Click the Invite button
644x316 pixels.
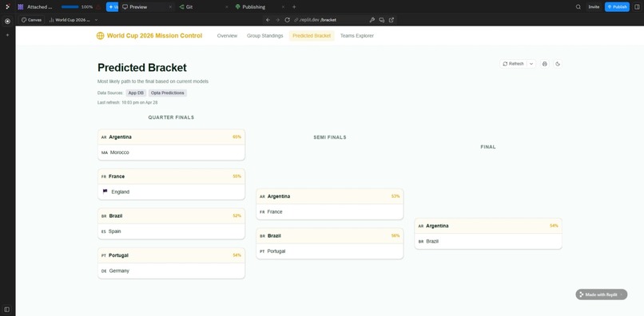(x=594, y=7)
